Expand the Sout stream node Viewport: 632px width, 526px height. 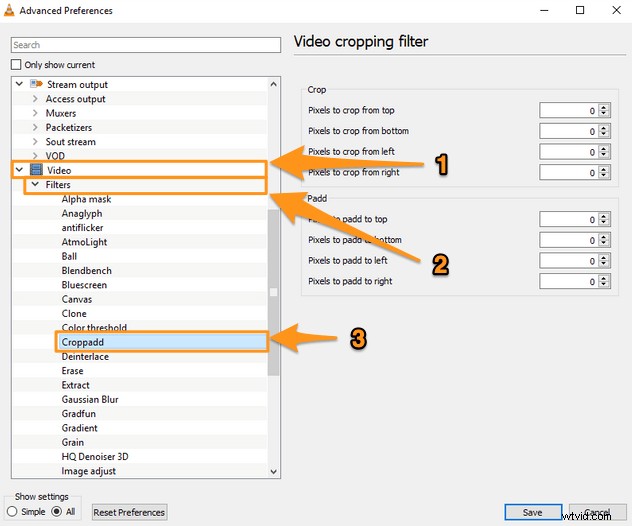click(35, 141)
